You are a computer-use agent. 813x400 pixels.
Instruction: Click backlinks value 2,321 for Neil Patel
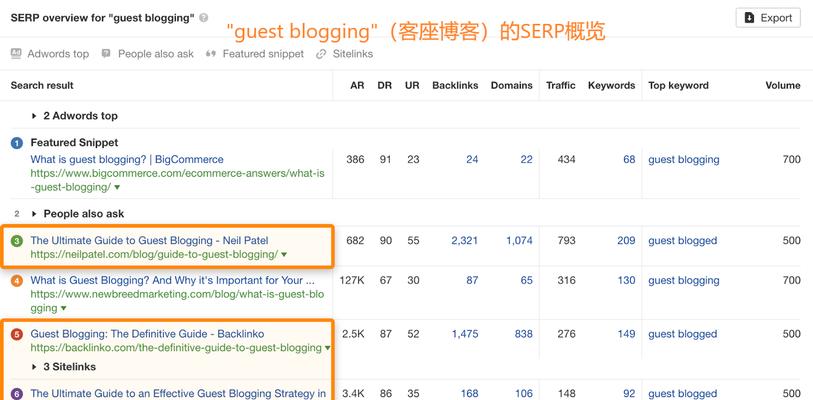pos(465,241)
